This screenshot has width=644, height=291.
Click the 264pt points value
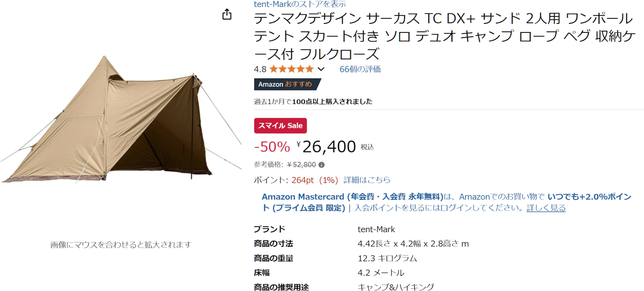coord(303,180)
